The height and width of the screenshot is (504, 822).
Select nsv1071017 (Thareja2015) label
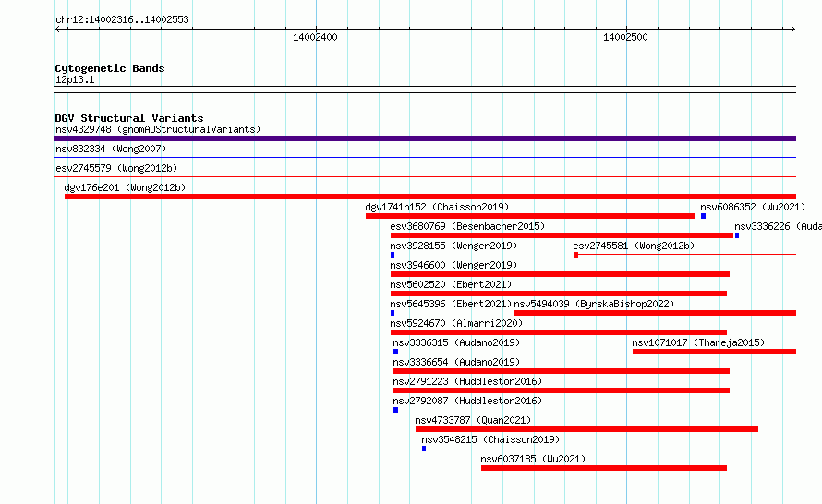point(698,342)
